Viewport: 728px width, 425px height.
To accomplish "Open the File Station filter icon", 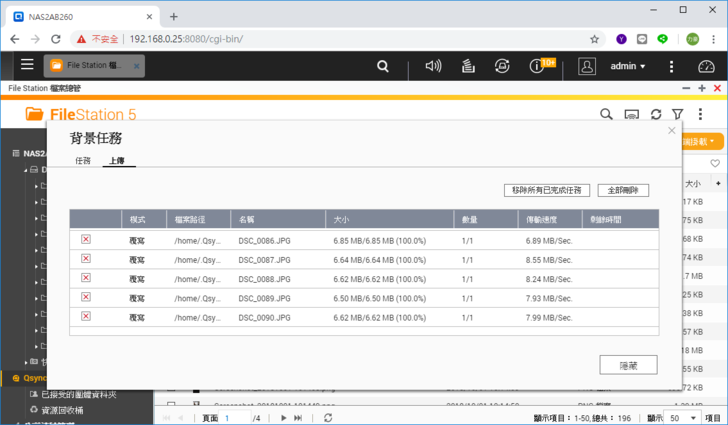I will pos(678,115).
